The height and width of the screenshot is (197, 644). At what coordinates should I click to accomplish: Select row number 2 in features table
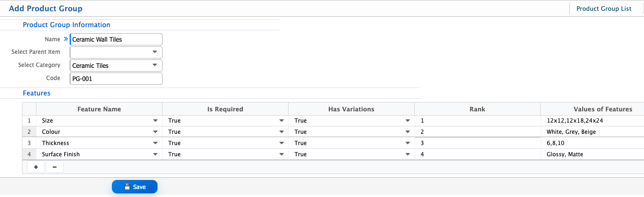click(x=29, y=132)
